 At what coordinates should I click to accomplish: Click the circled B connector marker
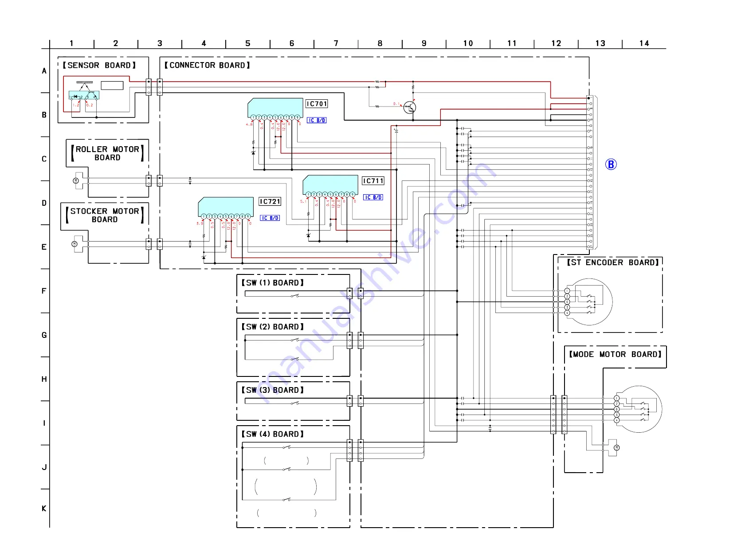[x=611, y=164]
